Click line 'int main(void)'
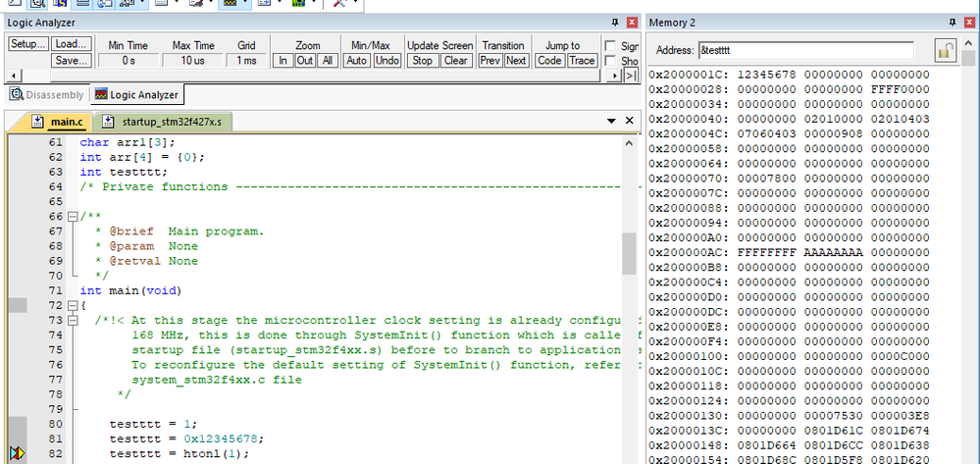The height and width of the screenshot is (464, 980). click(x=131, y=290)
